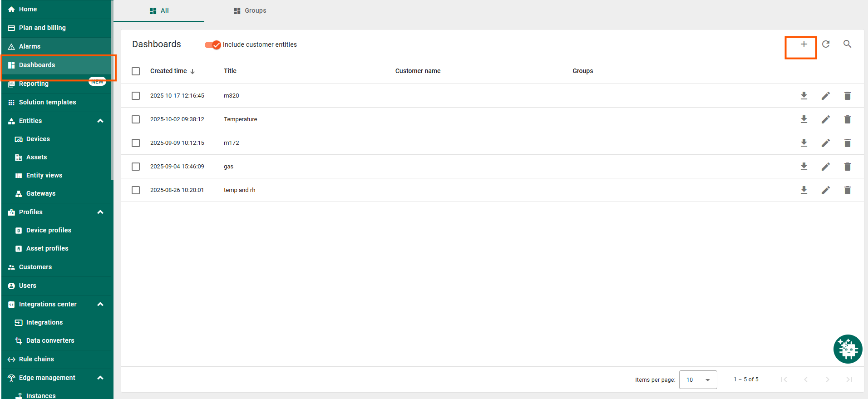Sort by Created time column

[168, 71]
